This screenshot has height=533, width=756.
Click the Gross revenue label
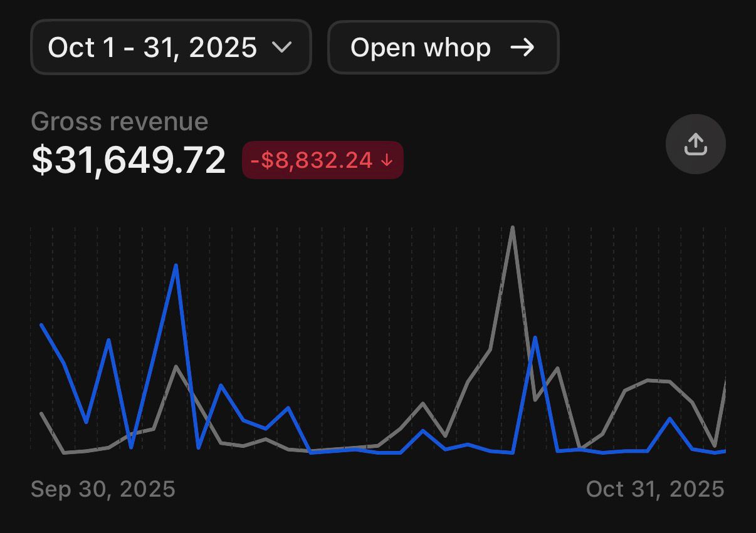coord(119,122)
